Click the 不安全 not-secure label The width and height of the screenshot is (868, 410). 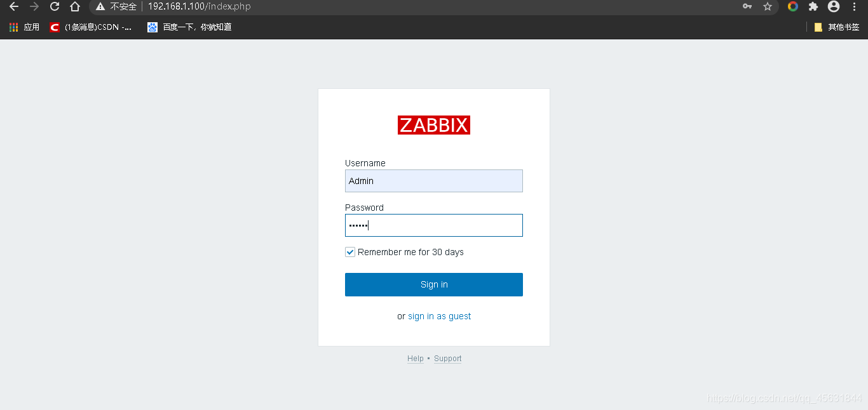[123, 6]
